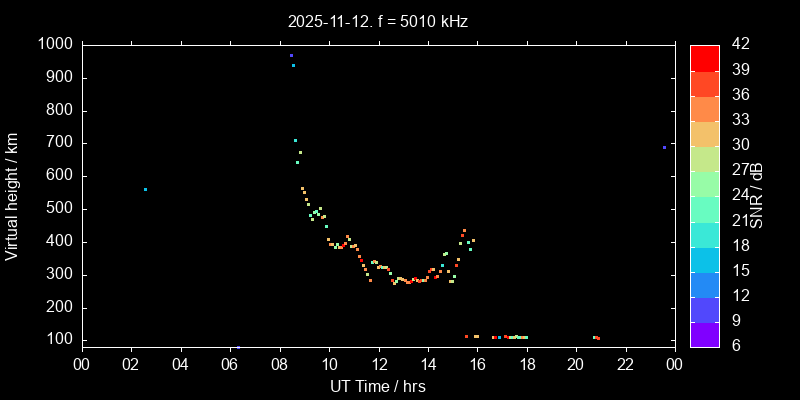
Task: Click the topmost blue point near 970 km
Action: pos(291,55)
